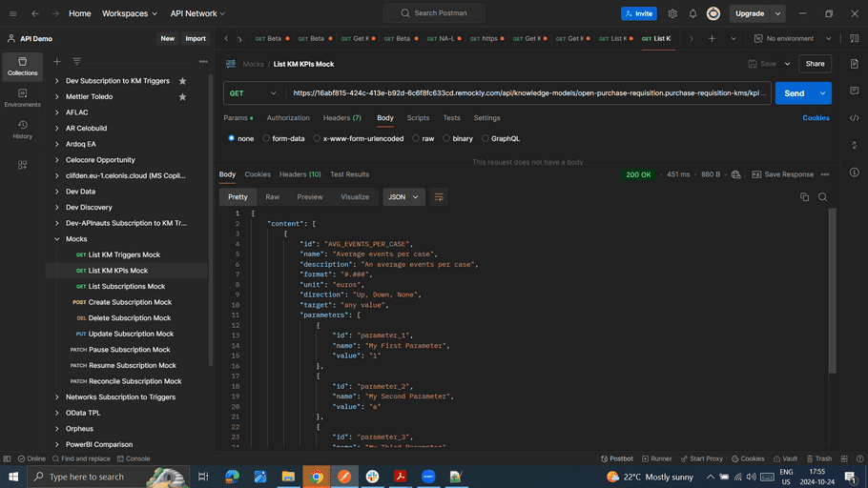Viewport: 868px width, 488px height.
Task: Open the settings gear icon
Action: [x=672, y=13]
